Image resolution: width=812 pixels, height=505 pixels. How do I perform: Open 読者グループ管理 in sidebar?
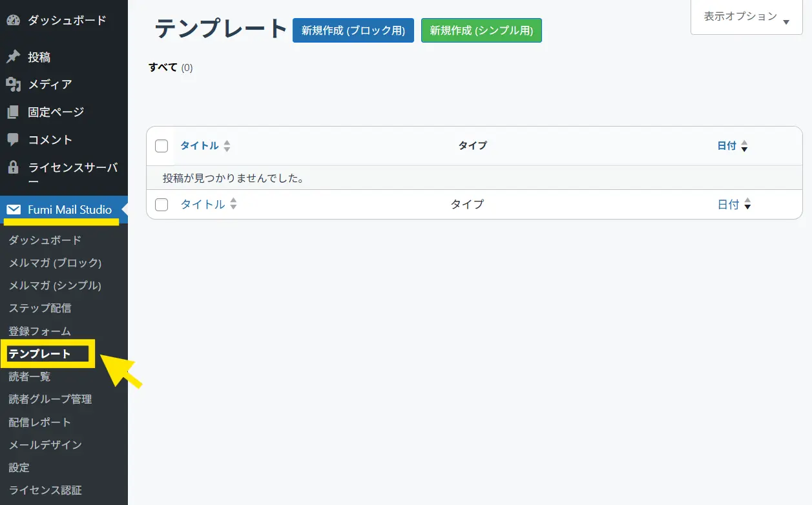click(50, 399)
